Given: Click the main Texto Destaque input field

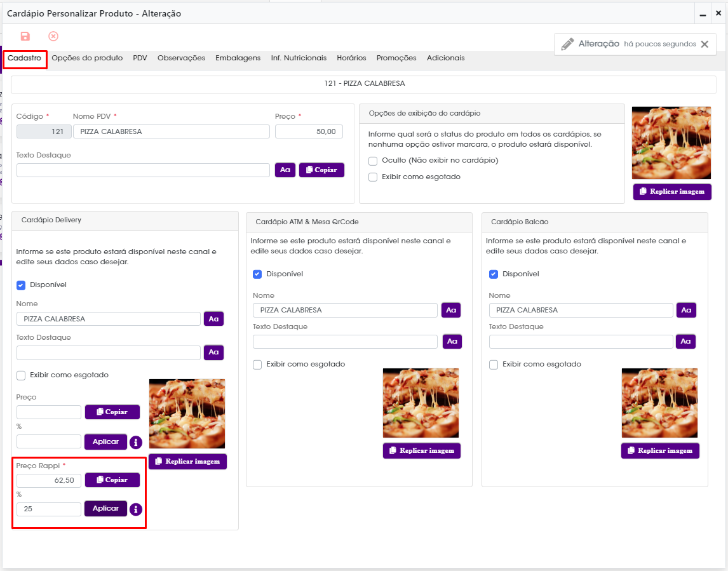Looking at the screenshot, I should (143, 170).
